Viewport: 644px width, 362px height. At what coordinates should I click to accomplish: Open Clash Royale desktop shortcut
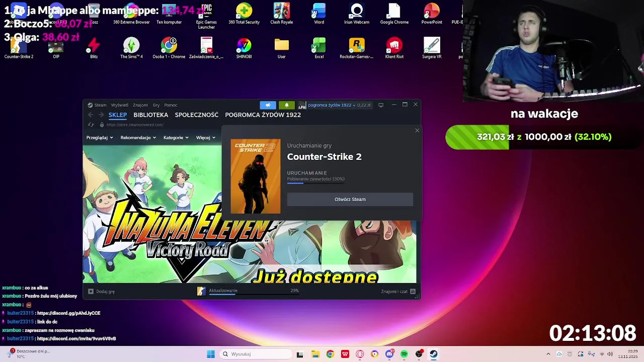click(282, 14)
